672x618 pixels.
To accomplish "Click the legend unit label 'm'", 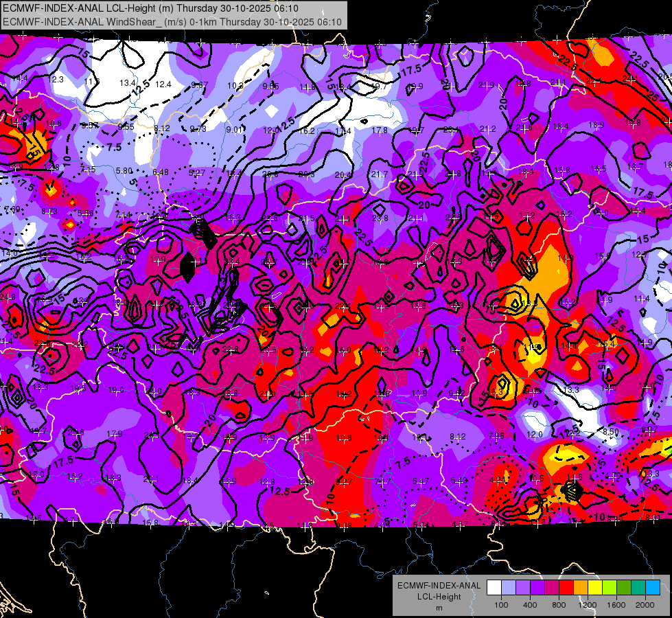I will tap(439, 608).
